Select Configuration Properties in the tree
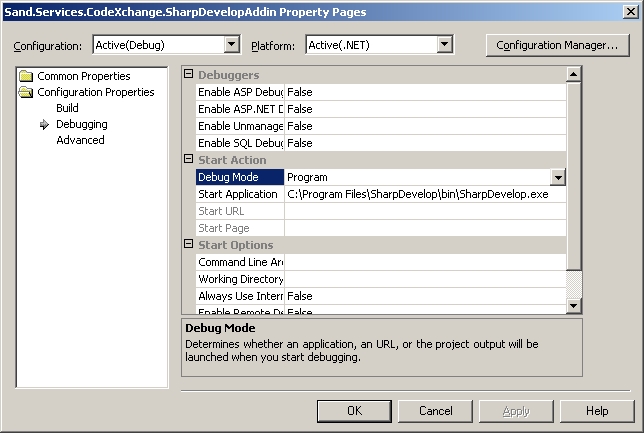This screenshot has width=644, height=433. pos(96,92)
